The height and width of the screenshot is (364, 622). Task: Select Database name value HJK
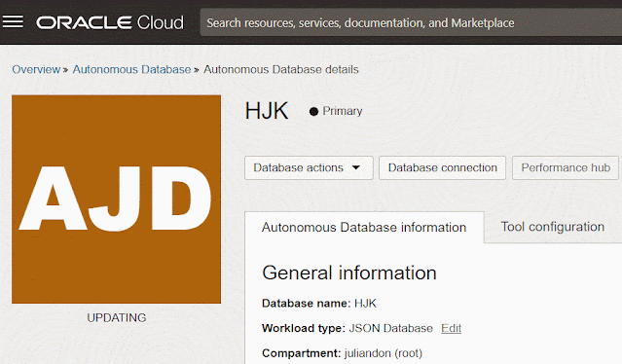(x=365, y=304)
